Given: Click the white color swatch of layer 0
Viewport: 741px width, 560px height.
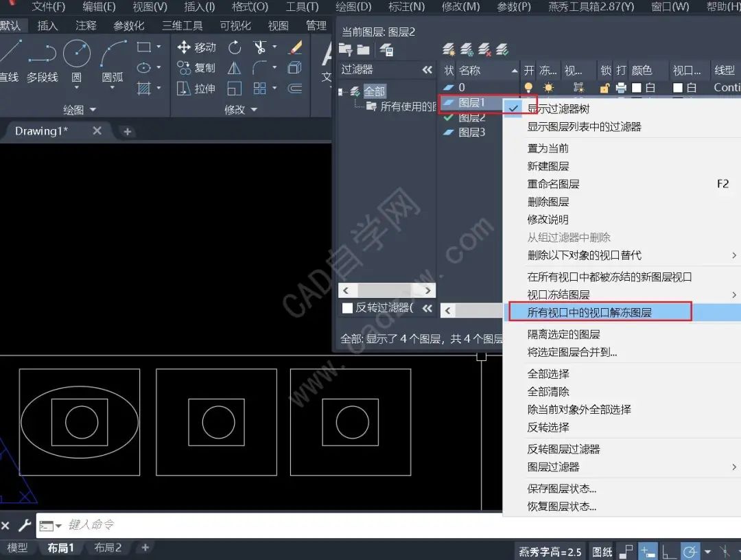Looking at the screenshot, I should click(637, 88).
